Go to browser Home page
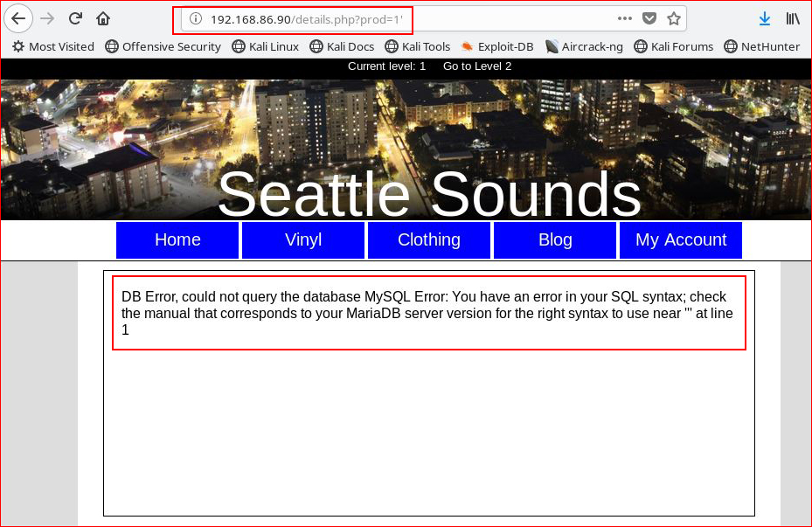 point(103,18)
